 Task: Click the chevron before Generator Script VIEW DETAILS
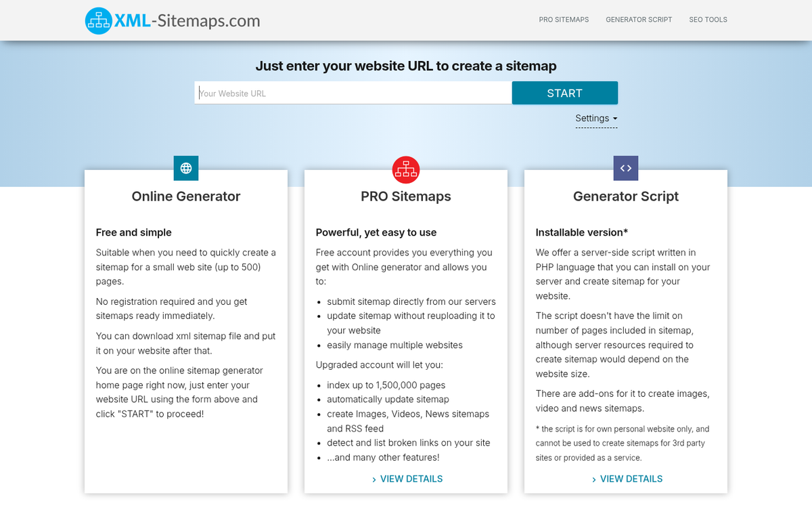(x=593, y=479)
